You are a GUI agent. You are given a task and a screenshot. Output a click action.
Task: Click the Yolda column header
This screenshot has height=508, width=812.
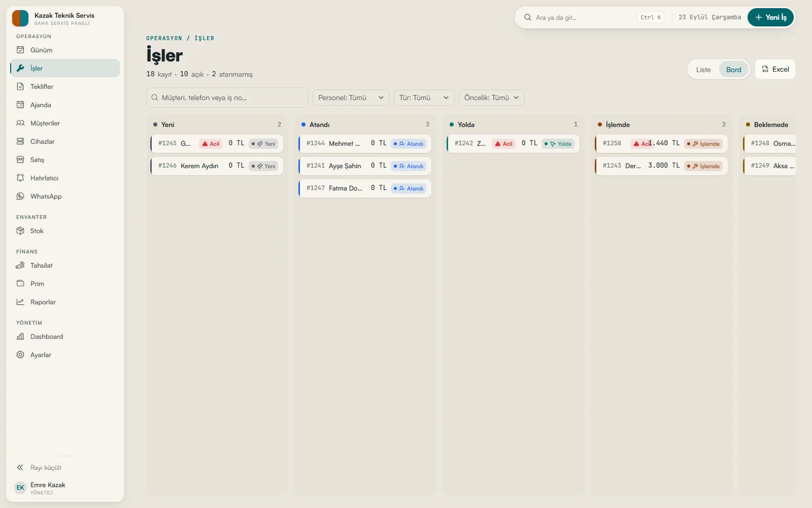pos(513,124)
